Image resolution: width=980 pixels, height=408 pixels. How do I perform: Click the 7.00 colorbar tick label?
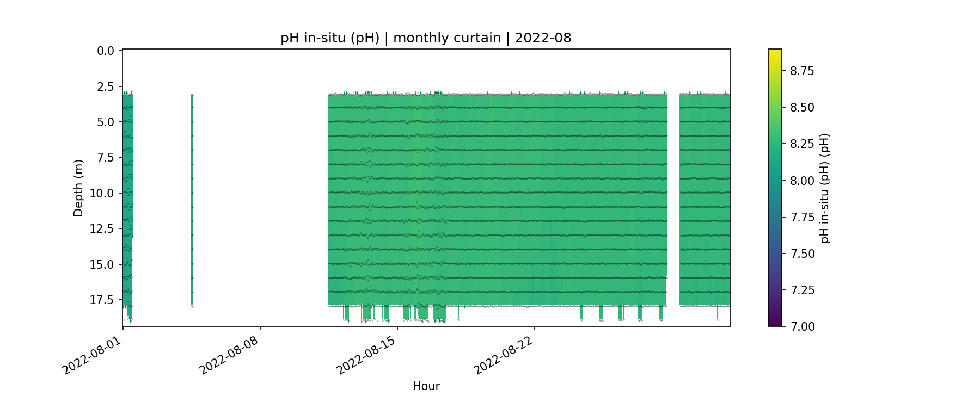click(x=802, y=326)
